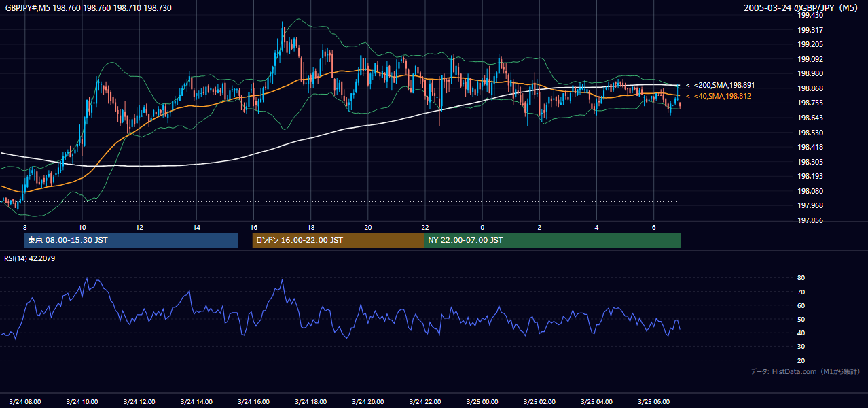Viewport: 868px width, 408px height.
Task: Click hour tick 14 on the price chart axis
Action: [196, 227]
